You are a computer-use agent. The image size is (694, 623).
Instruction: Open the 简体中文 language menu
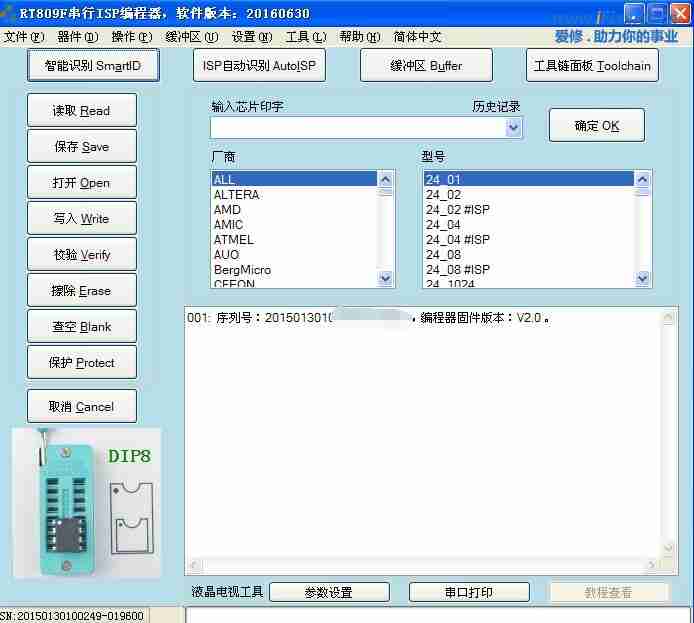coord(417,37)
